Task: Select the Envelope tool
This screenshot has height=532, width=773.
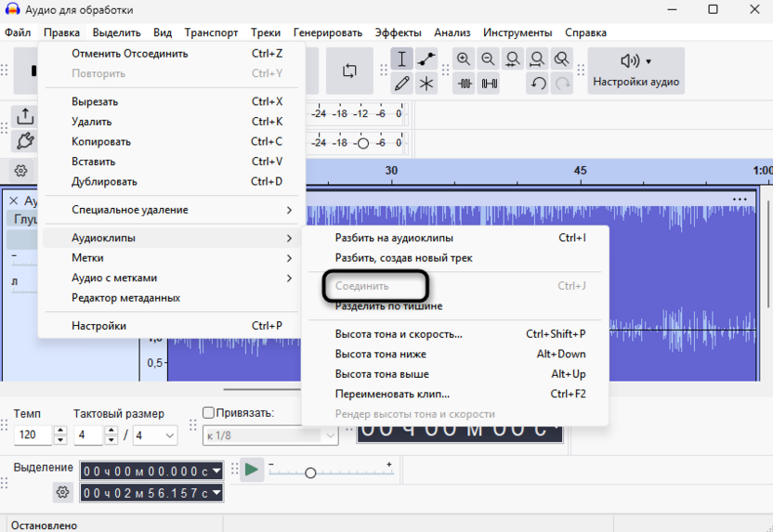Action: [426, 59]
